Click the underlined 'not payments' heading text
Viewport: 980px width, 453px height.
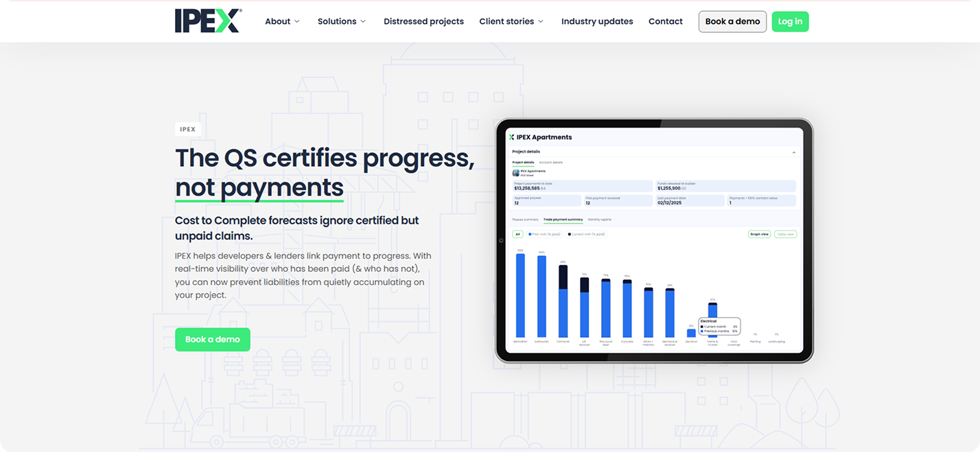(259, 187)
